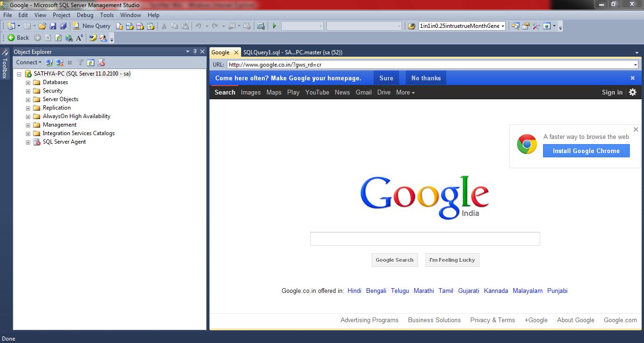The height and width of the screenshot is (343, 644).
Task: Expand the Replication folder
Action: point(28,108)
